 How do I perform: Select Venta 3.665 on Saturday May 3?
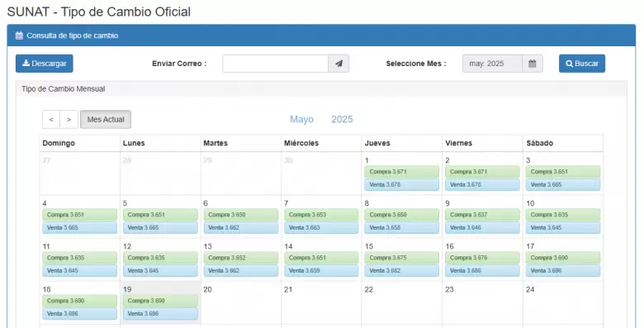(x=563, y=184)
